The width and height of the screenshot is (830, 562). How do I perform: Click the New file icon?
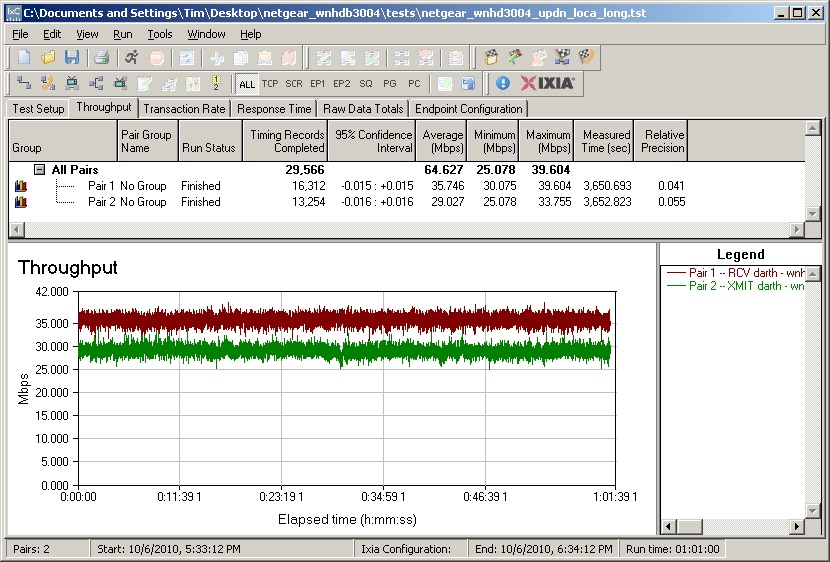[25, 58]
